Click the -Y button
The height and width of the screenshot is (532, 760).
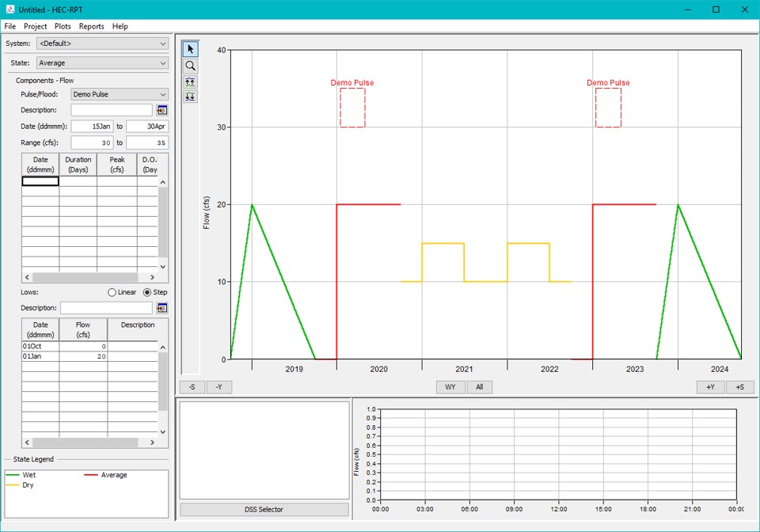(219, 387)
